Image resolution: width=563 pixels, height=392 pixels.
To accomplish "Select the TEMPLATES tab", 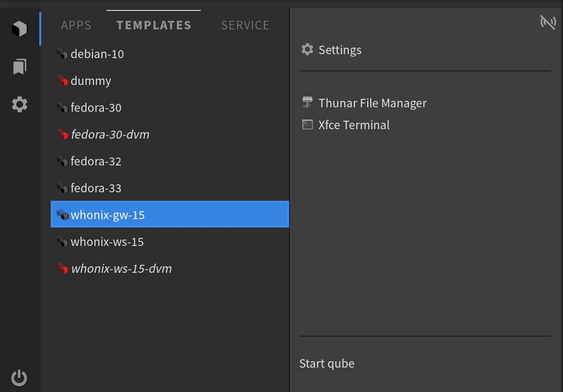I will point(154,25).
